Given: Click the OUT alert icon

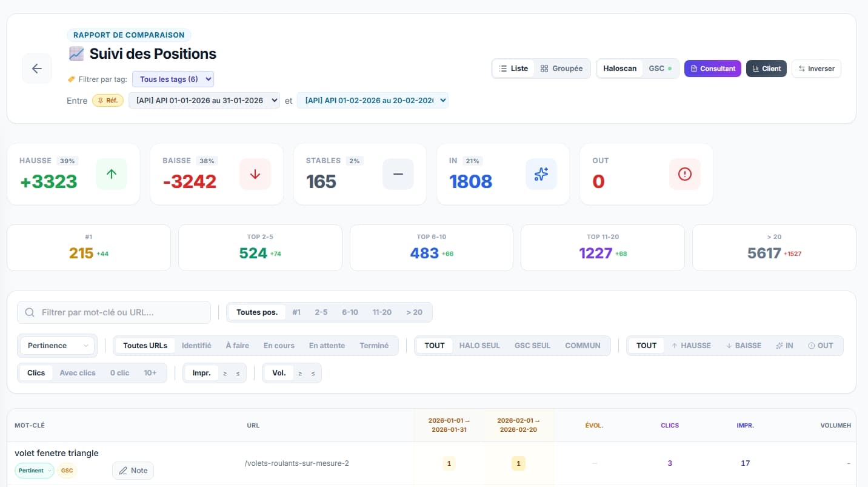Looking at the screenshot, I should point(684,174).
